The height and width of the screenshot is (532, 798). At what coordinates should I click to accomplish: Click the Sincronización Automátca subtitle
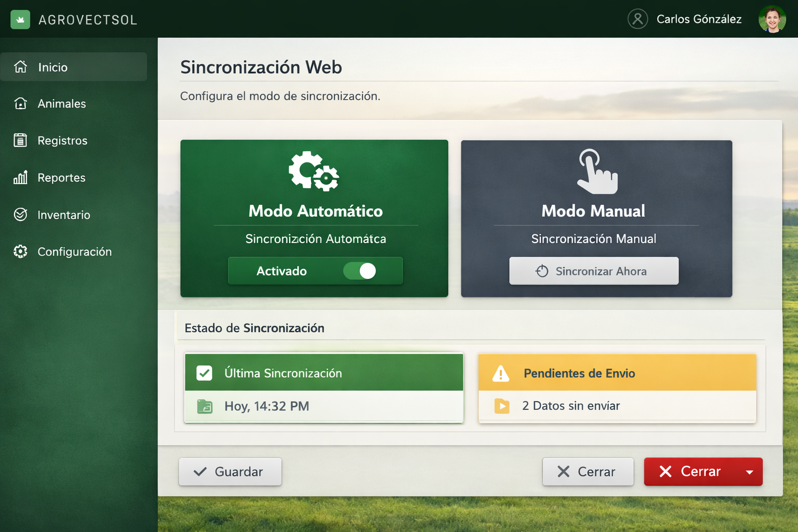coord(316,239)
